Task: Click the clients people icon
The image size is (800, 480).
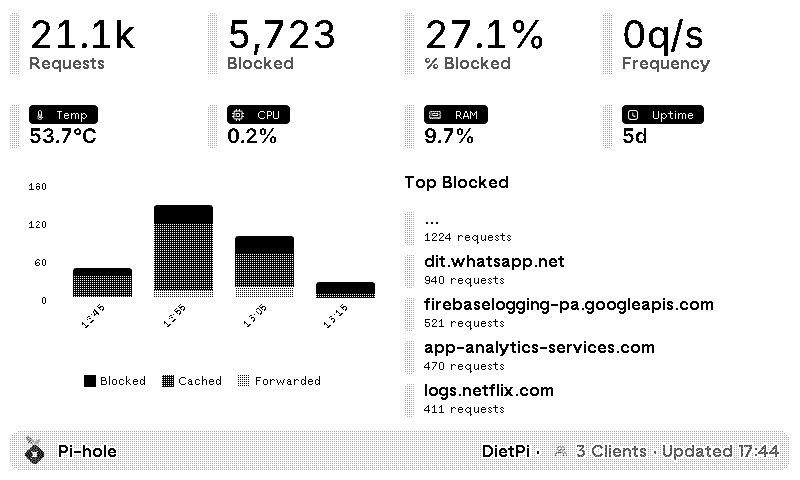Action: pyautogui.click(x=560, y=451)
